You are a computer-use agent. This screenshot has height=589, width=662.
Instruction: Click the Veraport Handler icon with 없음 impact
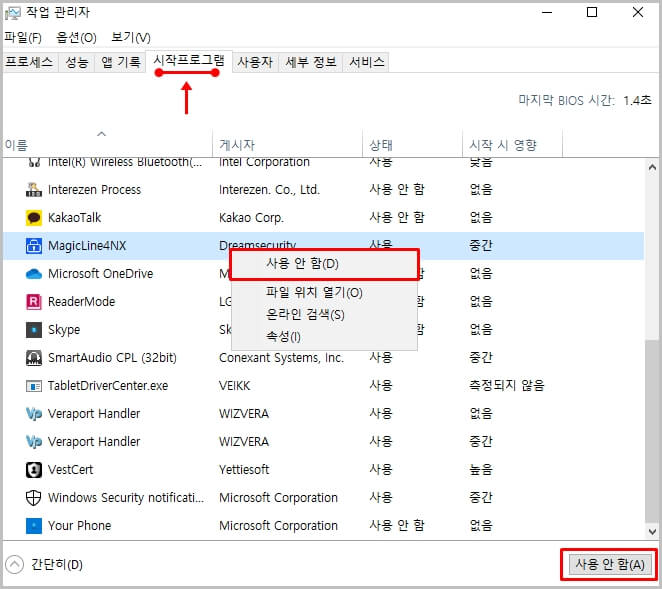coord(34,414)
